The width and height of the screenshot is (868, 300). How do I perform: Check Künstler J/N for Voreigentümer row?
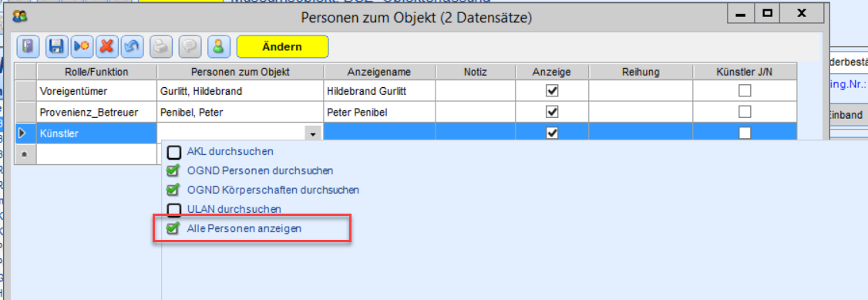point(745,91)
